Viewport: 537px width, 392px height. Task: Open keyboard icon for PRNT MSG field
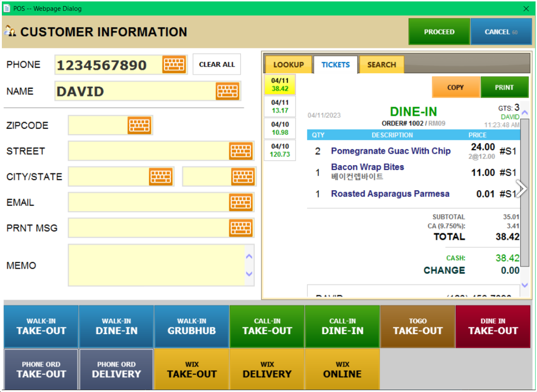241,228
